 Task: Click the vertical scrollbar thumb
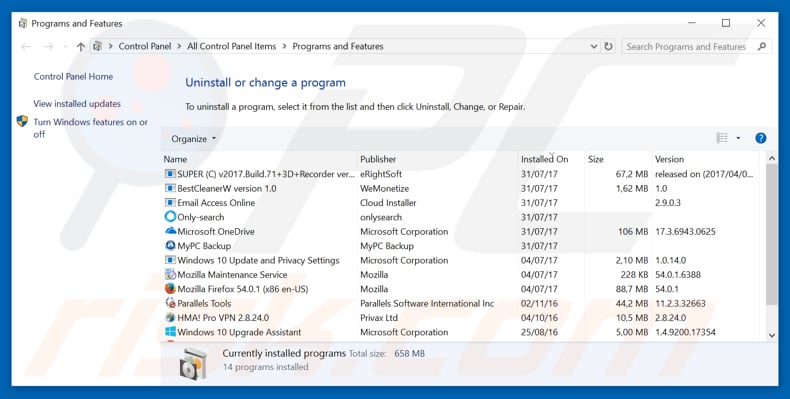[771, 234]
